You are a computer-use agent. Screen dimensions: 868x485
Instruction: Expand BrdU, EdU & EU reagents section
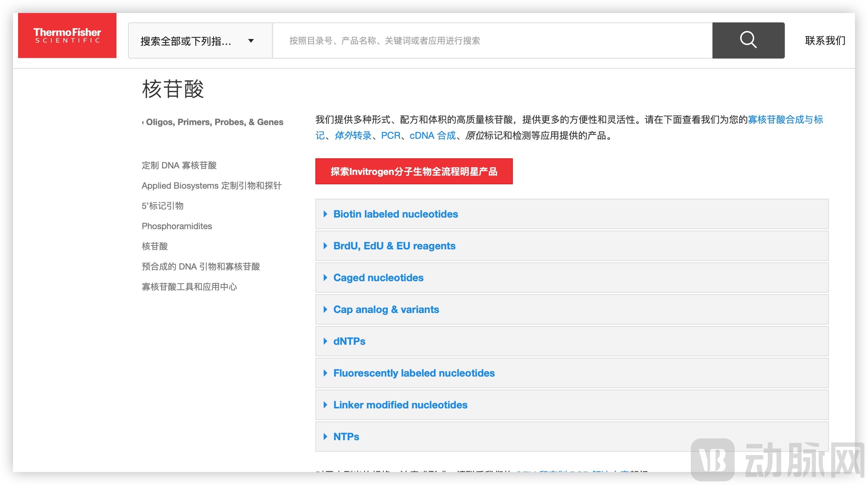pos(394,246)
